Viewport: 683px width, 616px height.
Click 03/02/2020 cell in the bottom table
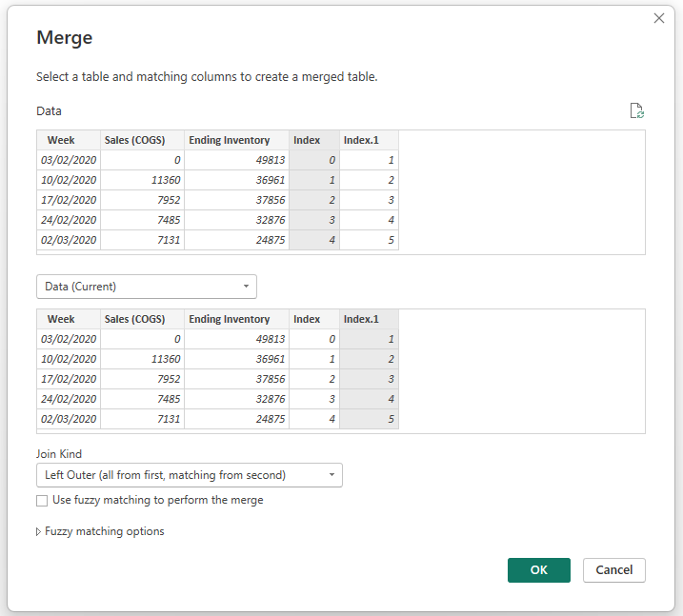[69, 339]
